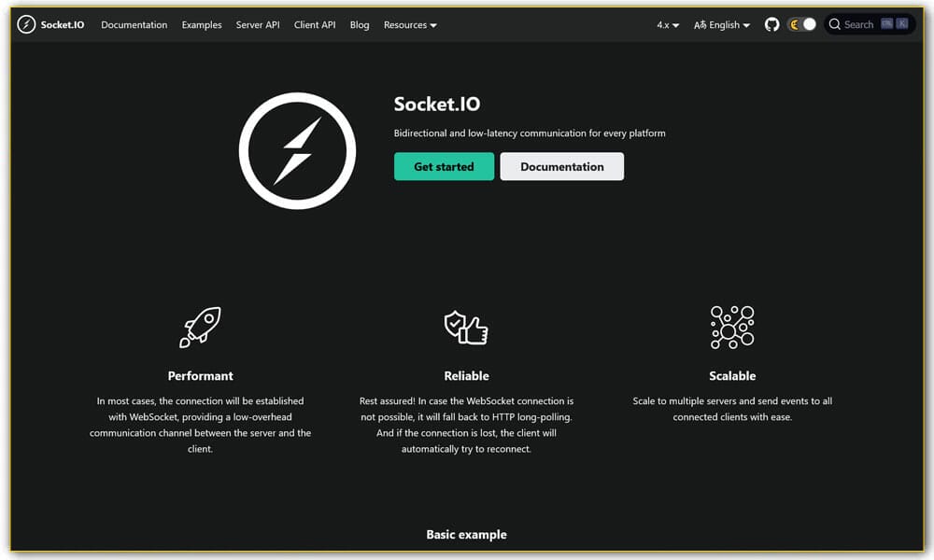Open the Blog menu item
The height and width of the screenshot is (560, 934).
(x=360, y=25)
